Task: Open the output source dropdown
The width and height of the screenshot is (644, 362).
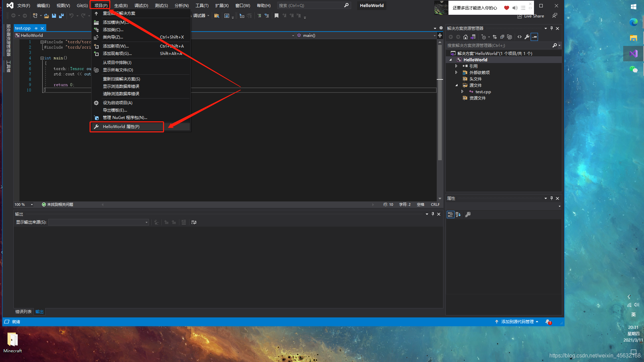Action: 99,222
